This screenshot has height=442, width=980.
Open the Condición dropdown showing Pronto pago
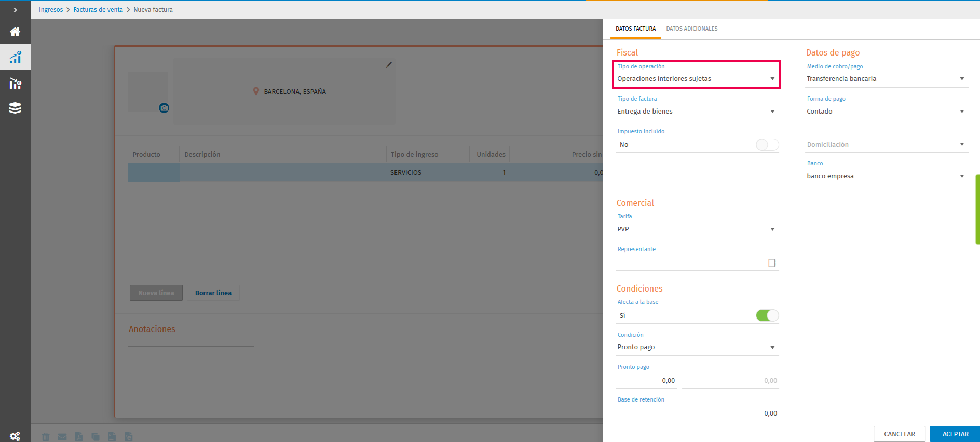click(x=697, y=347)
